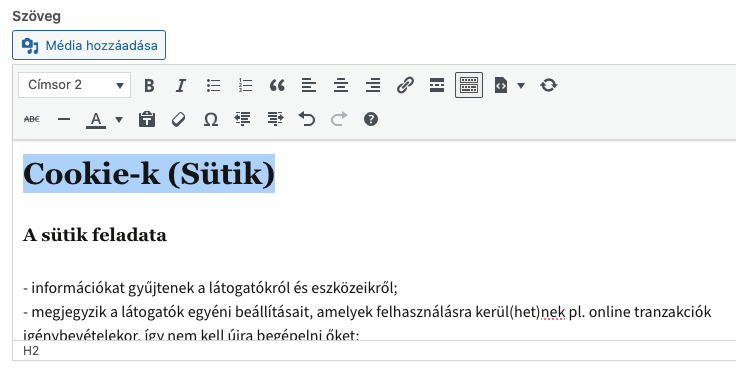
Task: Center align the text
Action: point(341,85)
